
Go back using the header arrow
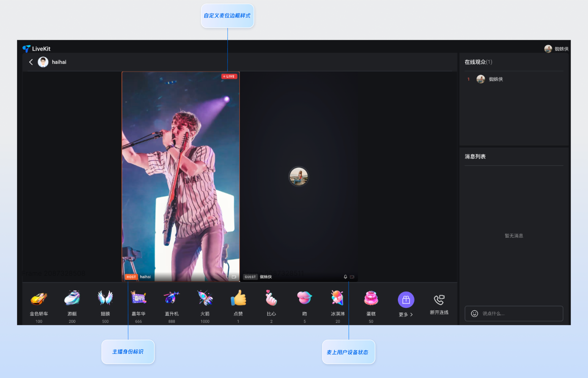coord(31,62)
